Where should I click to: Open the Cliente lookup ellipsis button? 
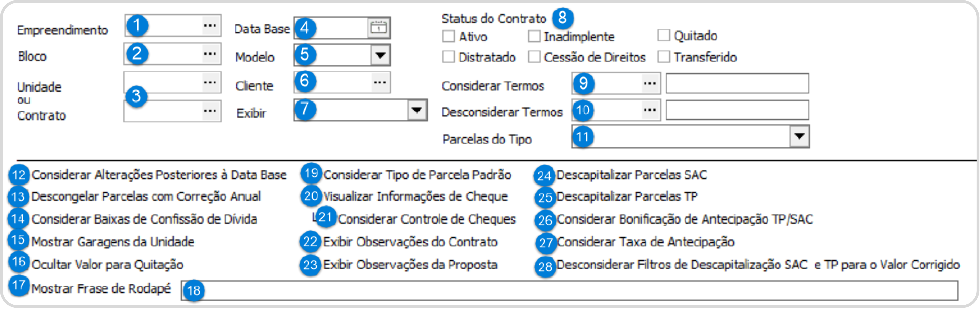pyautogui.click(x=380, y=83)
